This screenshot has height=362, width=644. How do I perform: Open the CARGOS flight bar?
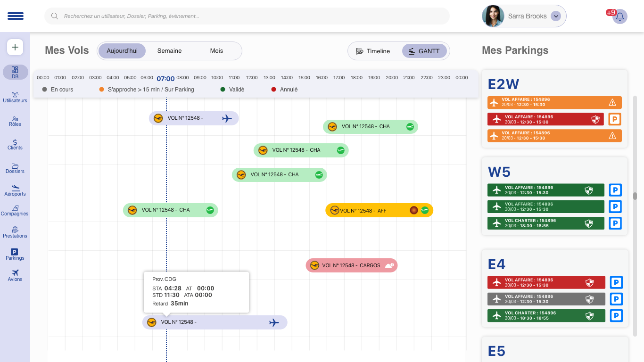coord(351,265)
